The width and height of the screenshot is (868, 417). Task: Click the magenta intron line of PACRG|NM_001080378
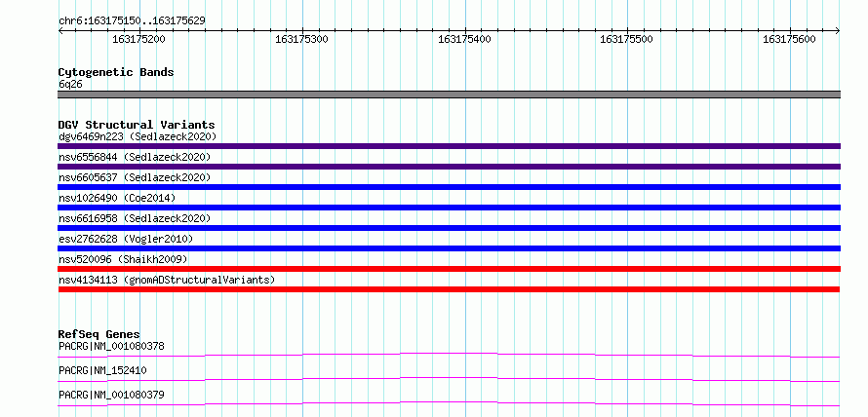click(x=449, y=354)
